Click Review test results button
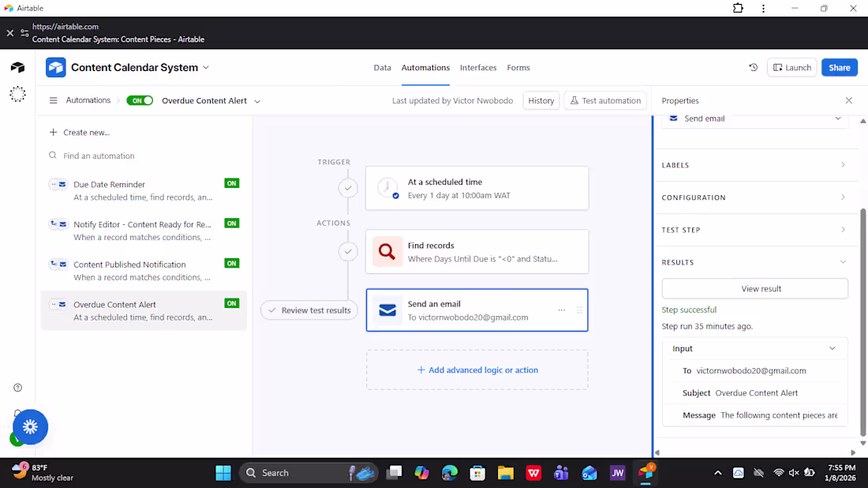868x488 pixels. pos(309,310)
